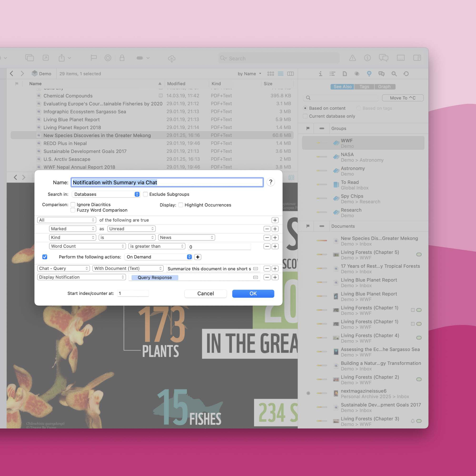Click the rule Name text field
The height and width of the screenshot is (476, 476).
pos(167,182)
